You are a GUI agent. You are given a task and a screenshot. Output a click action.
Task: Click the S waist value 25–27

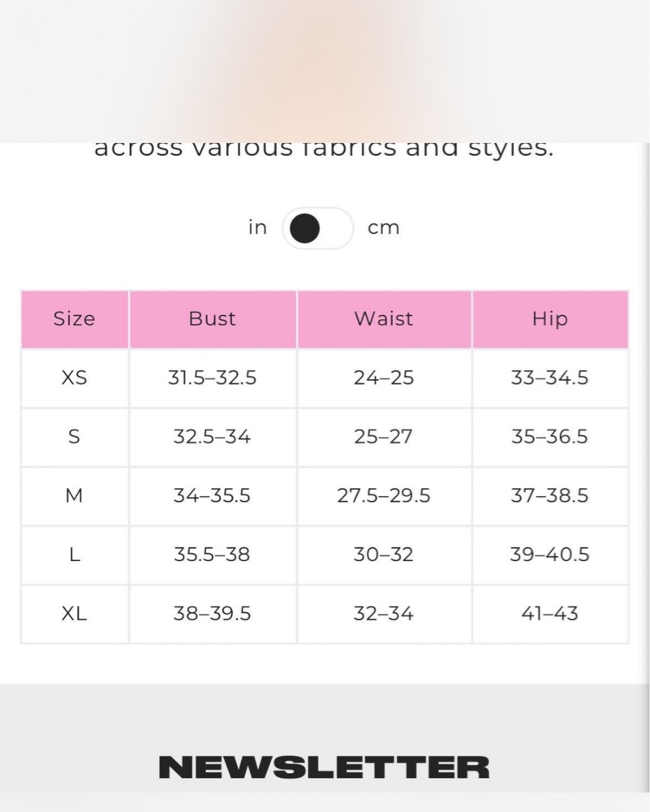click(384, 437)
